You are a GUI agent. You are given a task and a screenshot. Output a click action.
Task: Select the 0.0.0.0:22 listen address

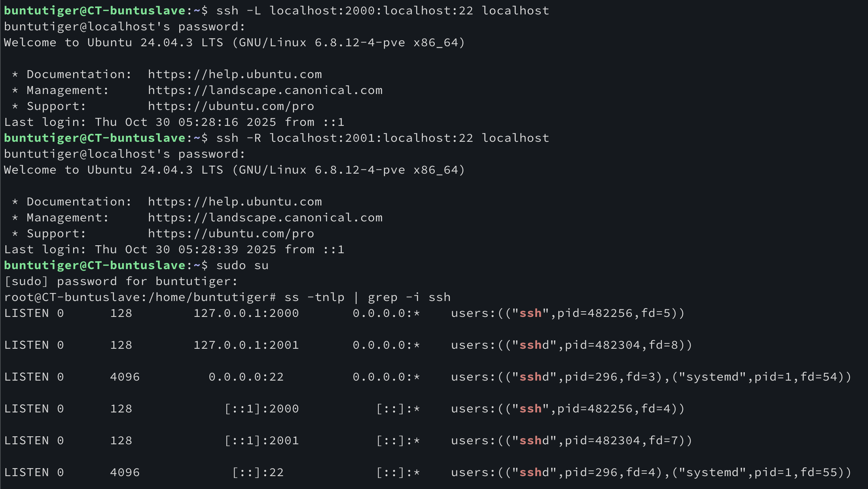point(246,377)
